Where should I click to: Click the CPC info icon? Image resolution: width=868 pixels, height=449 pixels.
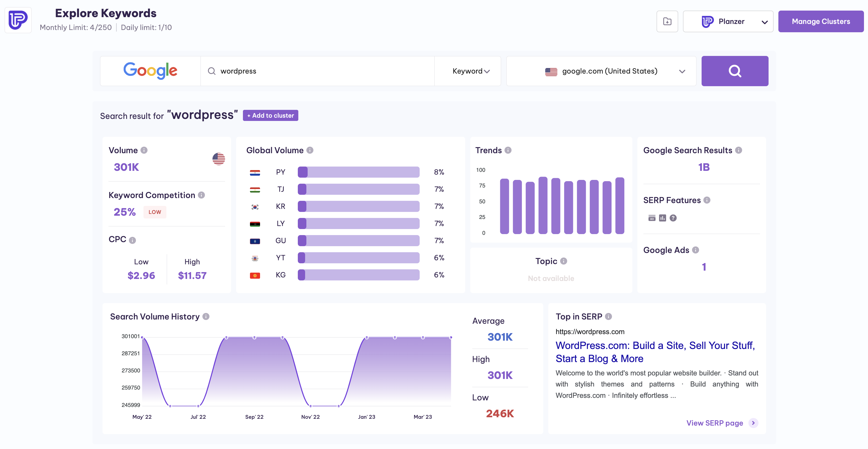point(132,240)
